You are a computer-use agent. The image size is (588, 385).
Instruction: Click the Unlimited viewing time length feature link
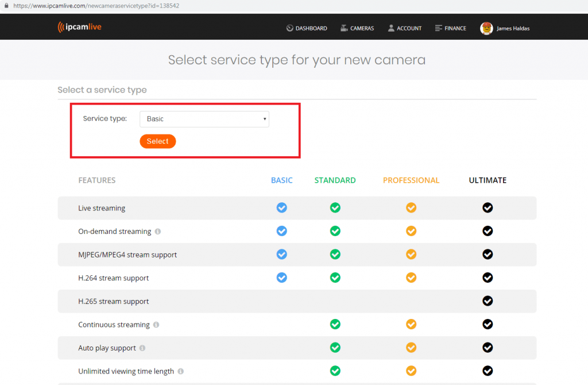[126, 371]
